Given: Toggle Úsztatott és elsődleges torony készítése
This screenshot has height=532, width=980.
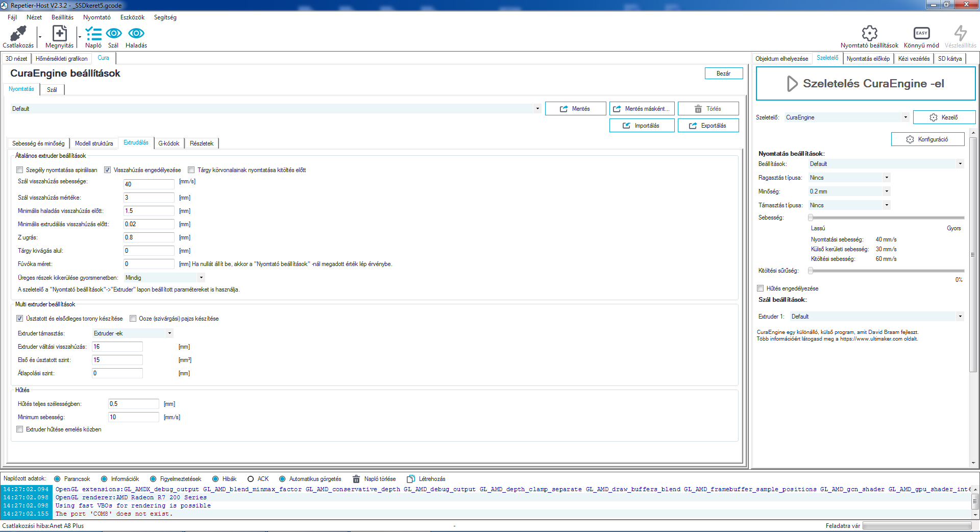Looking at the screenshot, I should pos(20,319).
